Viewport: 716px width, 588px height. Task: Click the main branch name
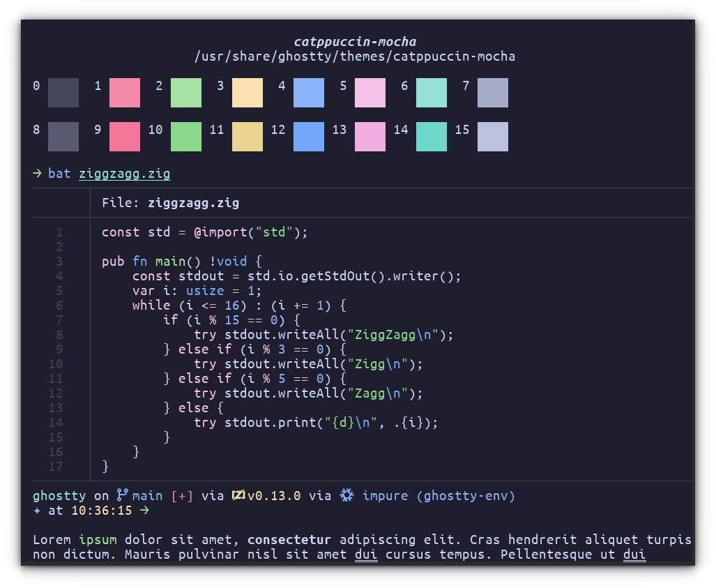tap(147, 495)
